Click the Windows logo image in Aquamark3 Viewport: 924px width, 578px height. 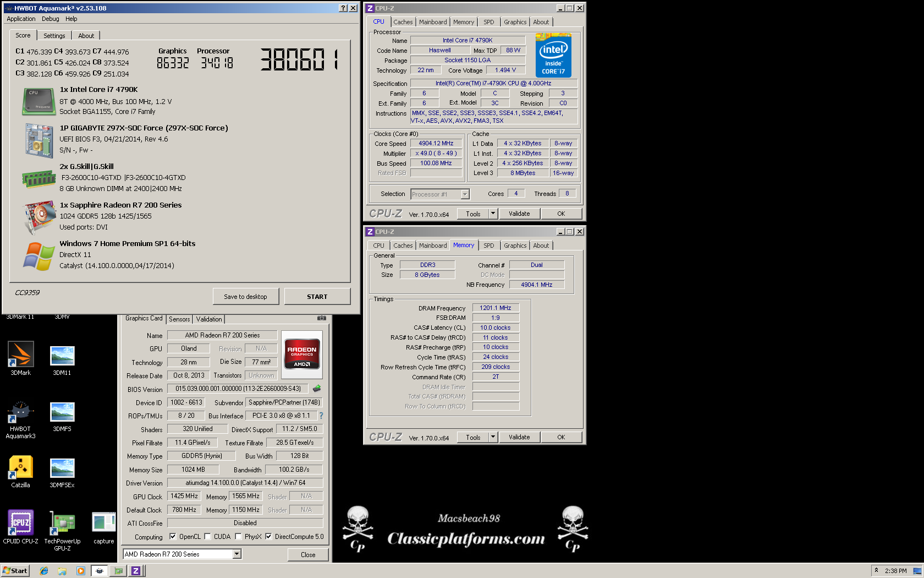coord(38,256)
